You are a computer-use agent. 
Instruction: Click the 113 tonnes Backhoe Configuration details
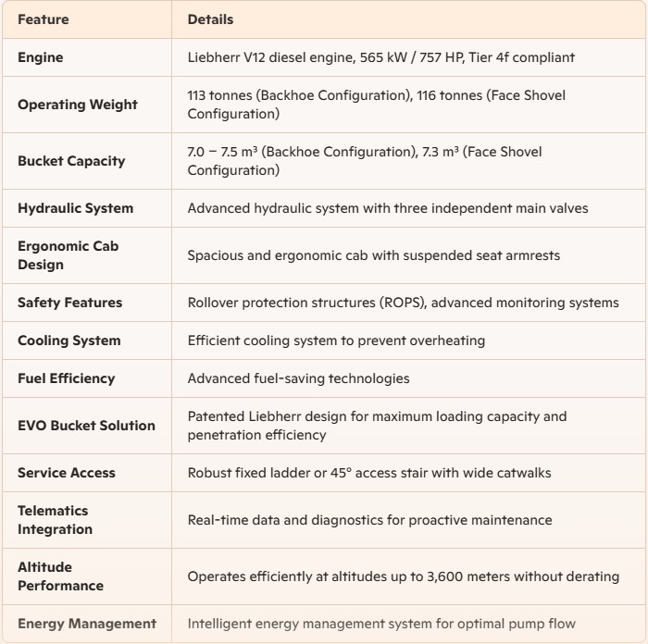point(376,105)
